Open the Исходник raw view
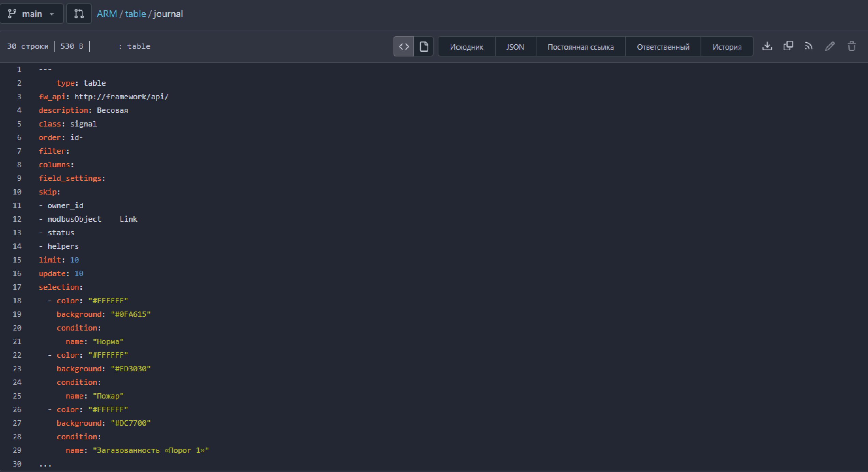 pyautogui.click(x=466, y=47)
